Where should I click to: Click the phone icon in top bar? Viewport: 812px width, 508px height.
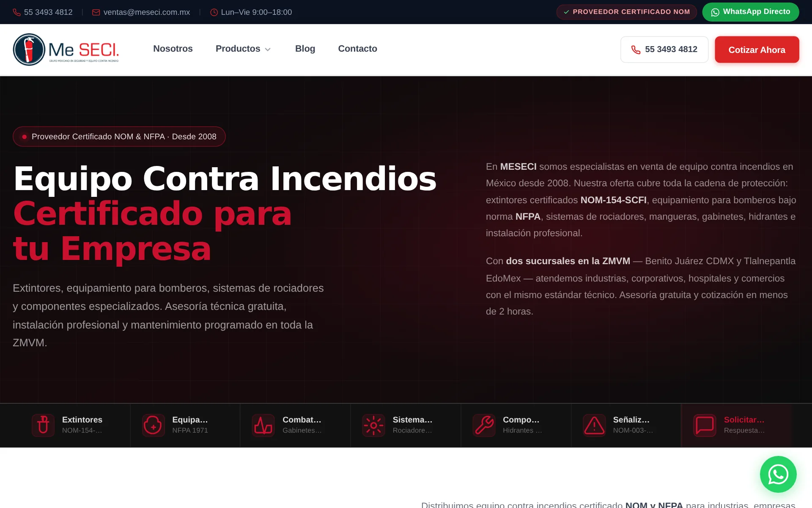click(x=16, y=12)
